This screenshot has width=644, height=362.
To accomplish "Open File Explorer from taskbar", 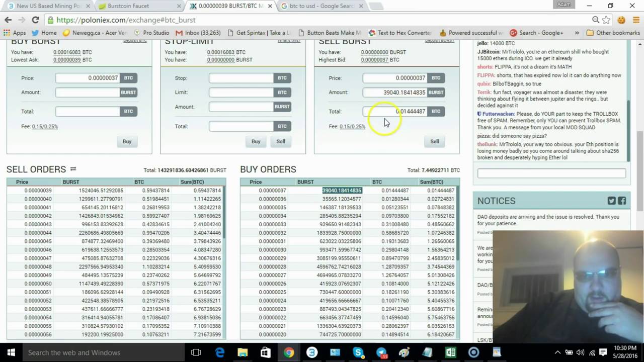I will [x=243, y=352].
